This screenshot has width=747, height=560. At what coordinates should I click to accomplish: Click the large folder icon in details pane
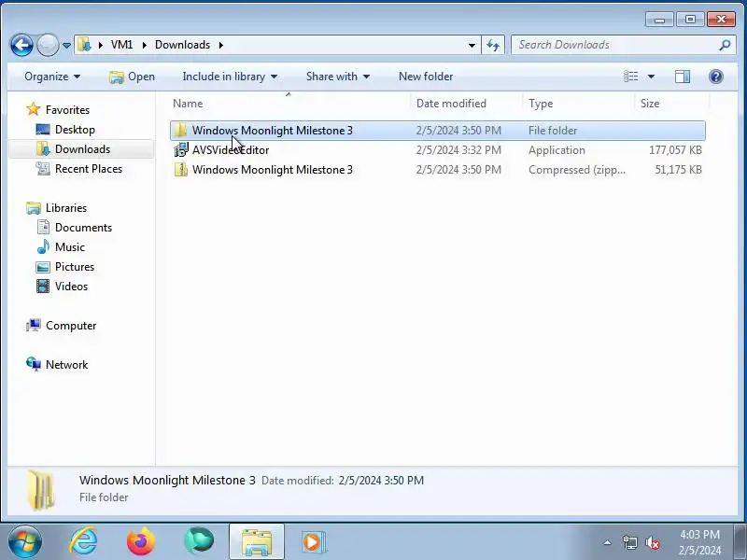coord(41,491)
